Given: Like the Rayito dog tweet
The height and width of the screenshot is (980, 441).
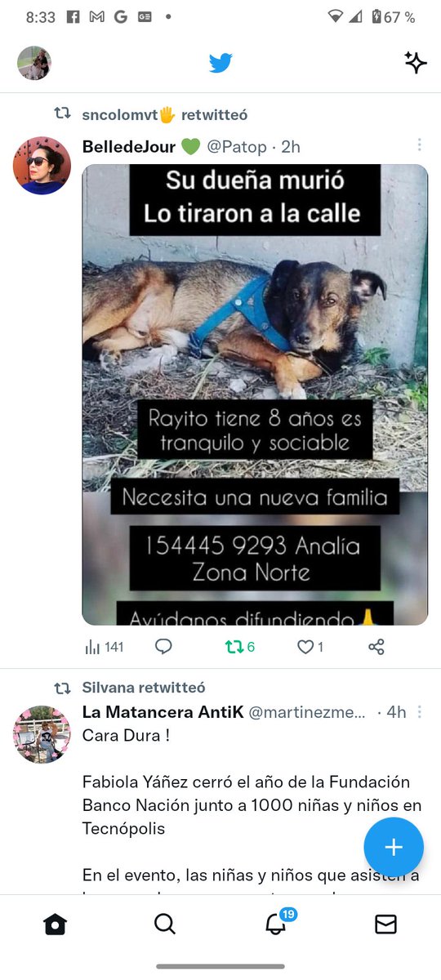Looking at the screenshot, I should (310, 647).
